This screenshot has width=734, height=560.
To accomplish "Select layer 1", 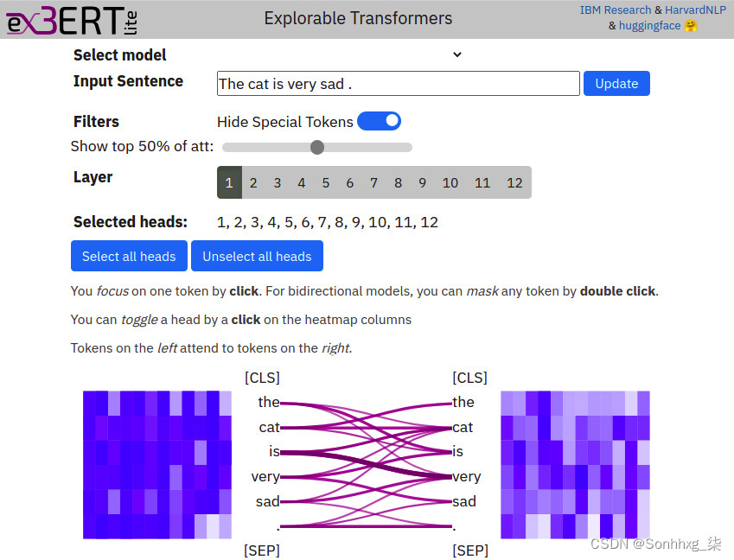I will 229,182.
